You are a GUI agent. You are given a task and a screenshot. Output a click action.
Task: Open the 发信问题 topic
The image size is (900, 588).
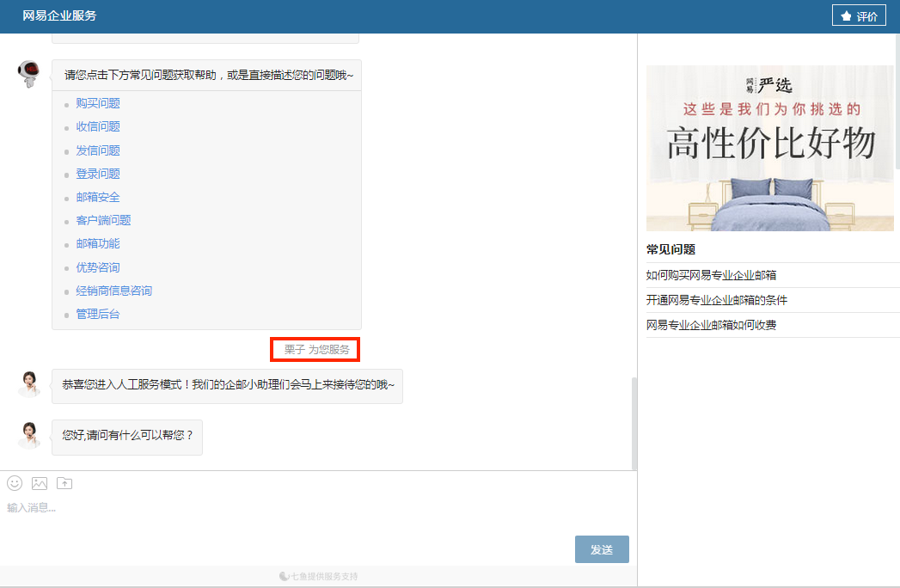click(x=98, y=150)
